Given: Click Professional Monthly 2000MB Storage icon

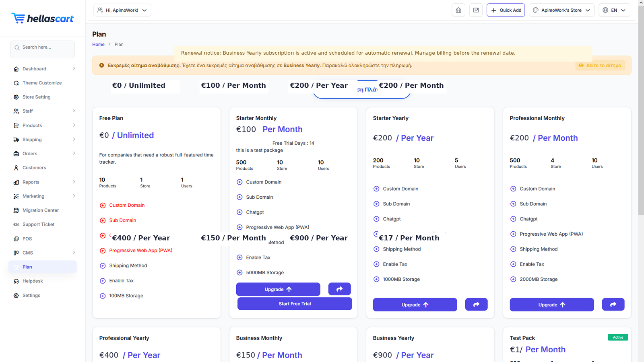Looking at the screenshot, I should point(513,280).
